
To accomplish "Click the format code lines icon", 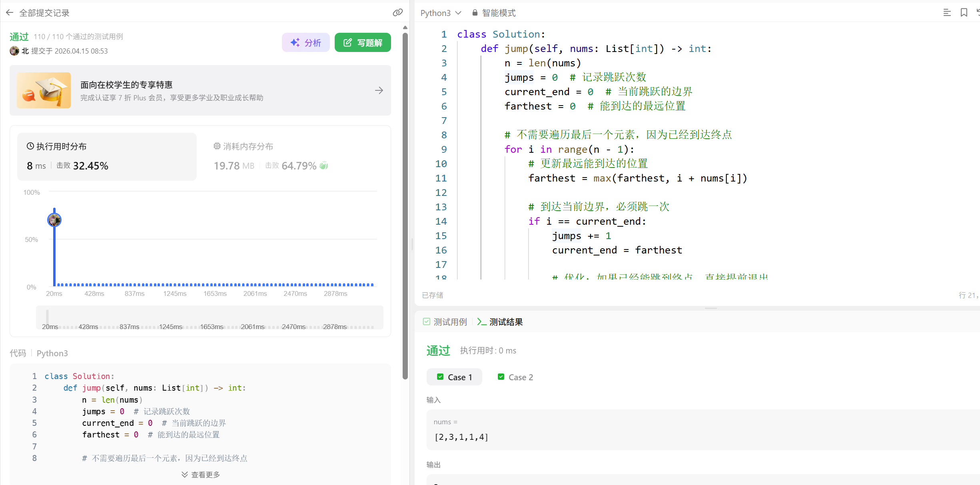I will [947, 13].
